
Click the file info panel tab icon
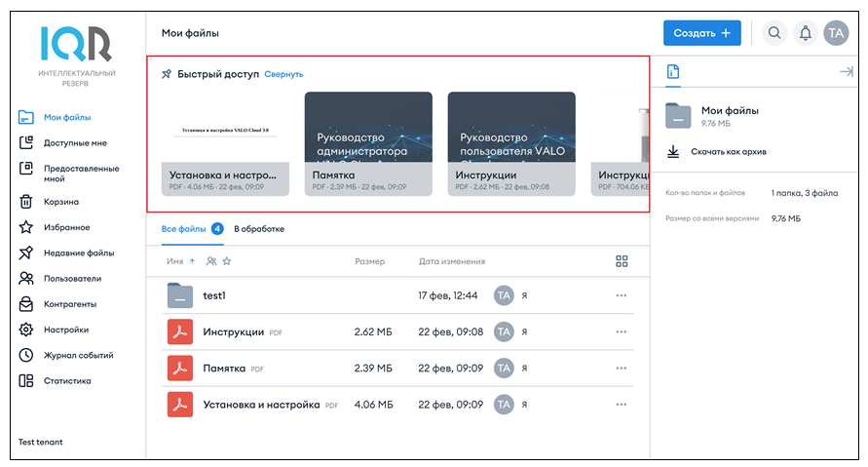coord(672,71)
